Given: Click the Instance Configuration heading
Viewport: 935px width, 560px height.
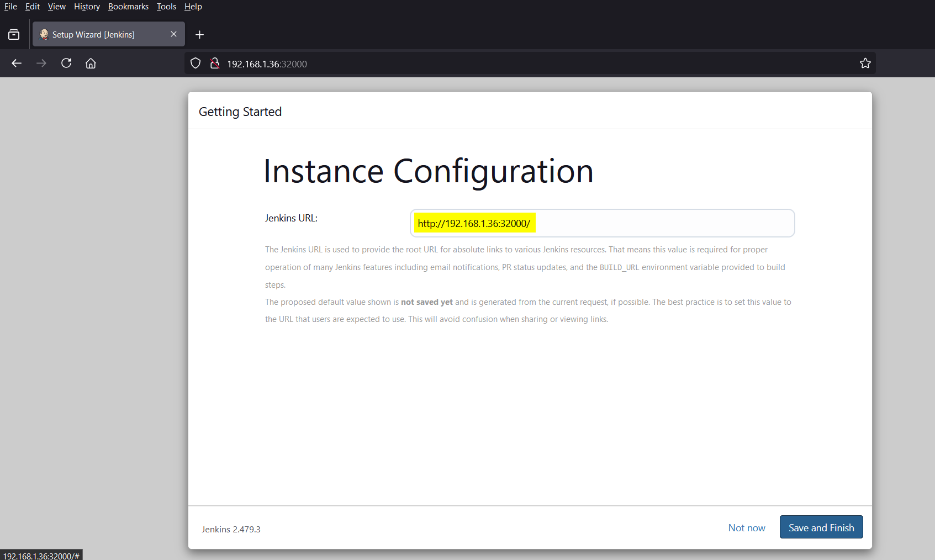Looking at the screenshot, I should [x=429, y=171].
